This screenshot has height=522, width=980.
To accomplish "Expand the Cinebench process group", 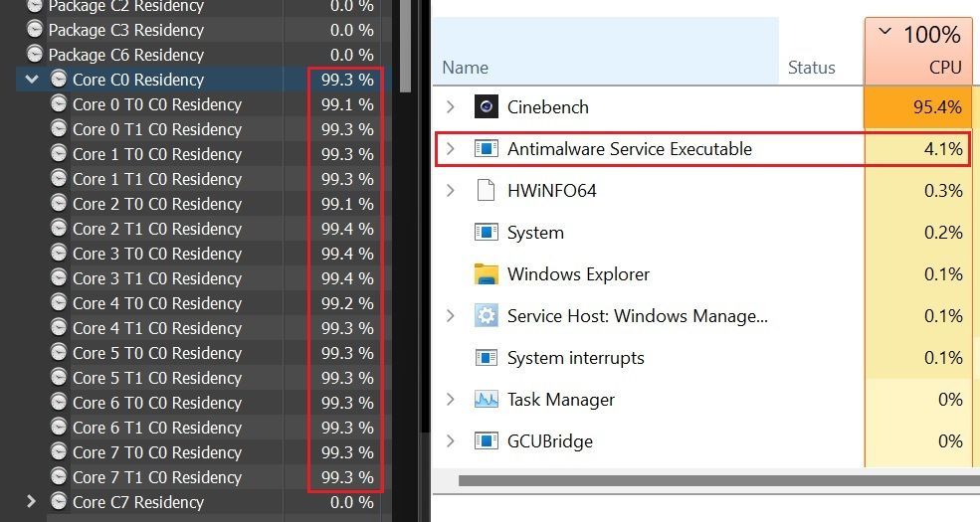I will point(450,107).
